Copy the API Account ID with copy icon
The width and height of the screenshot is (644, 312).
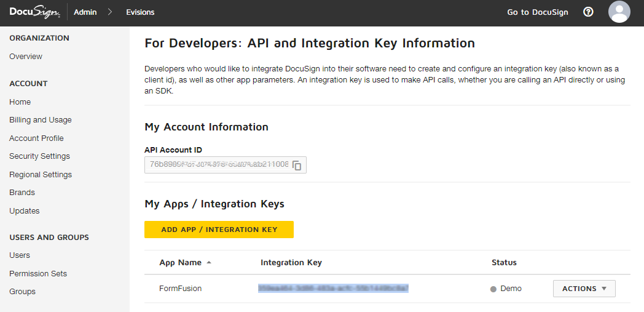pyautogui.click(x=297, y=165)
